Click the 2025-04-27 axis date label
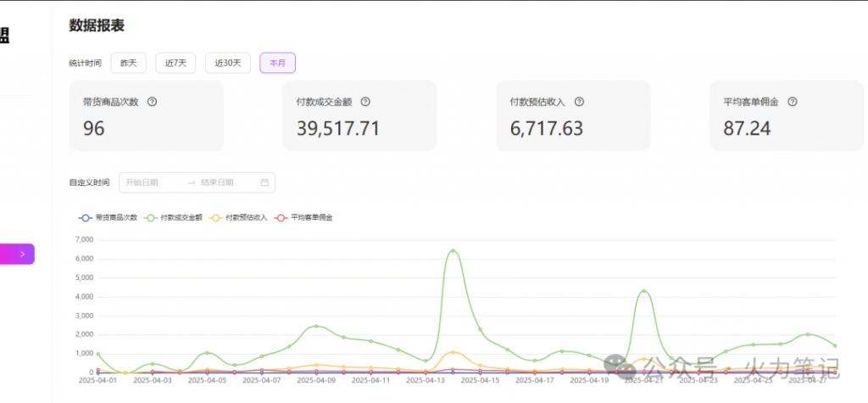The image size is (868, 403). point(808,381)
